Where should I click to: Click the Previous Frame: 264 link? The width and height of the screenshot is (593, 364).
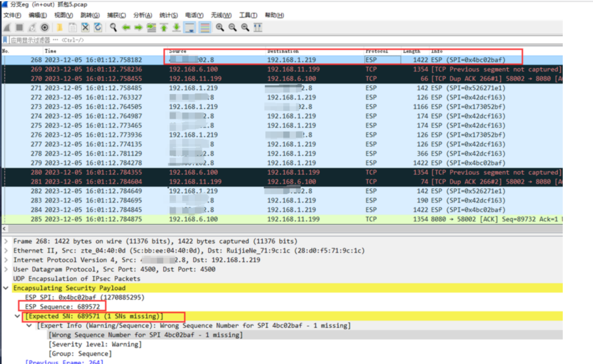pos(64,362)
